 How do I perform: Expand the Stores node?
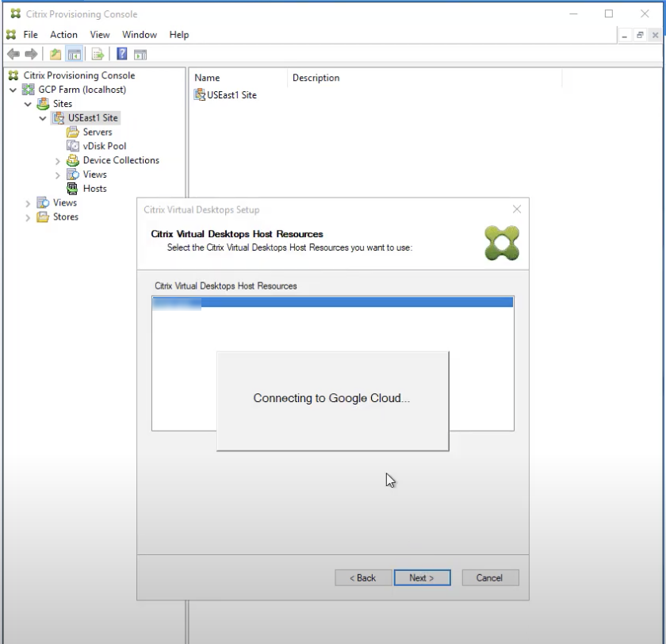(29, 217)
